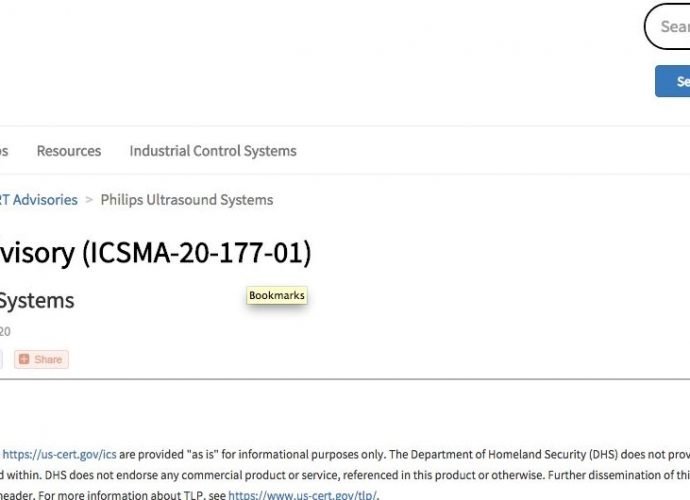Select the cut-off menu item left of Resources
690x500 pixels.
click(4, 151)
